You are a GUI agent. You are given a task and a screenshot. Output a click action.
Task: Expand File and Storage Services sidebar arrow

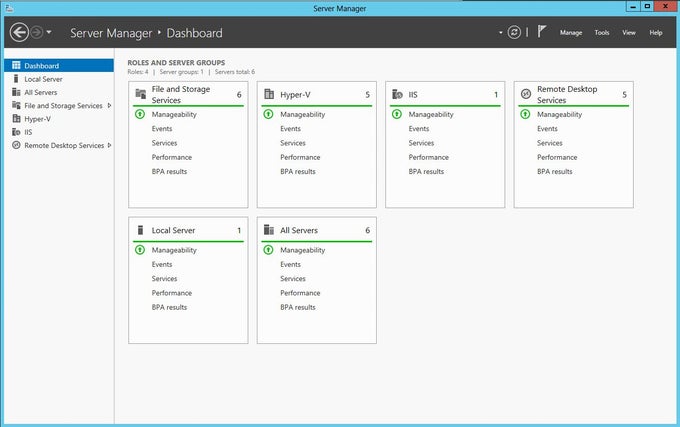[x=109, y=105]
